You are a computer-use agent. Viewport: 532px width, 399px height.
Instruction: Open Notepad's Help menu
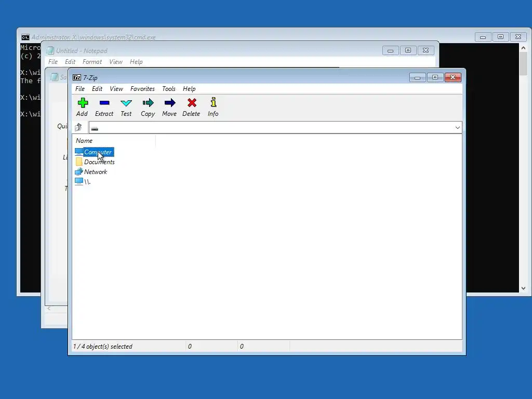(x=136, y=62)
